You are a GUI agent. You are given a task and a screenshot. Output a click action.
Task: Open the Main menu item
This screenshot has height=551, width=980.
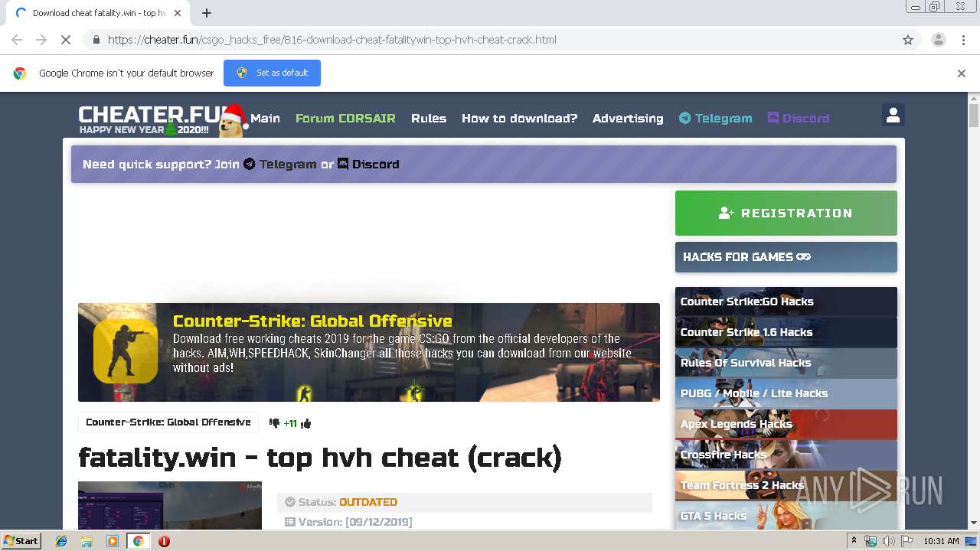[265, 118]
